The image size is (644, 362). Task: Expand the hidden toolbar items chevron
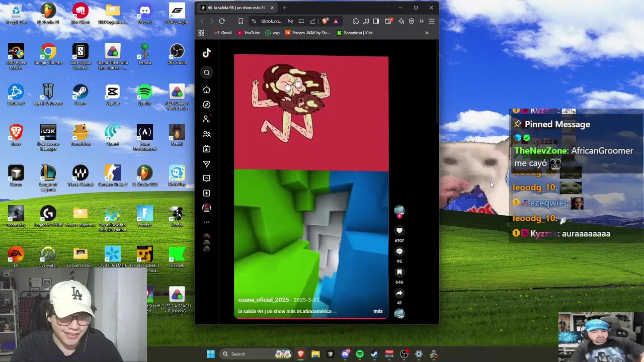tap(422, 21)
